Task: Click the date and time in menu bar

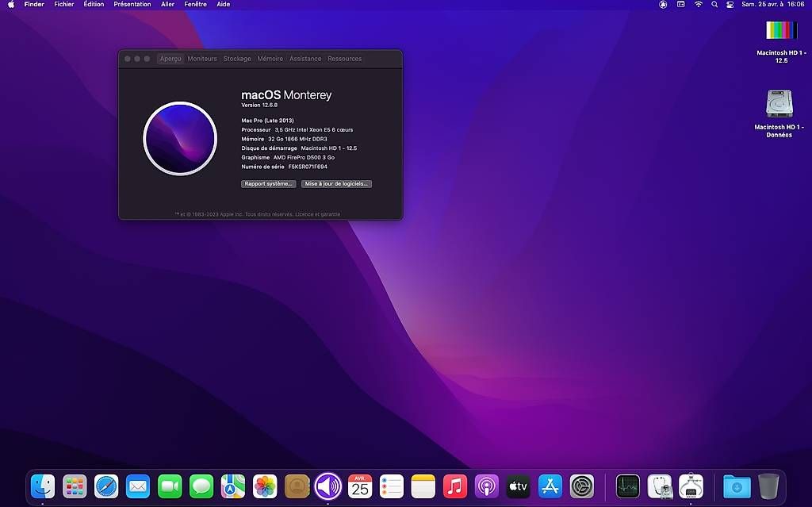Action: pyautogui.click(x=772, y=4)
